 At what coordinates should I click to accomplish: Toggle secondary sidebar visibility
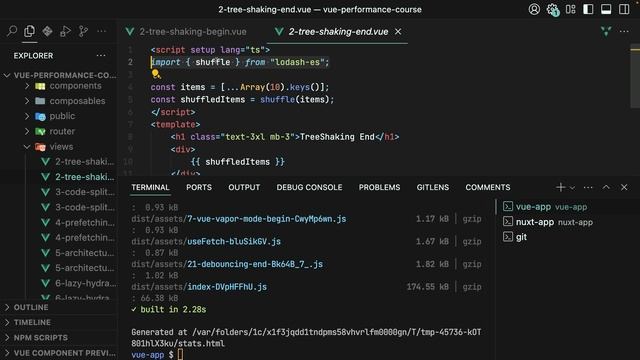(x=624, y=9)
